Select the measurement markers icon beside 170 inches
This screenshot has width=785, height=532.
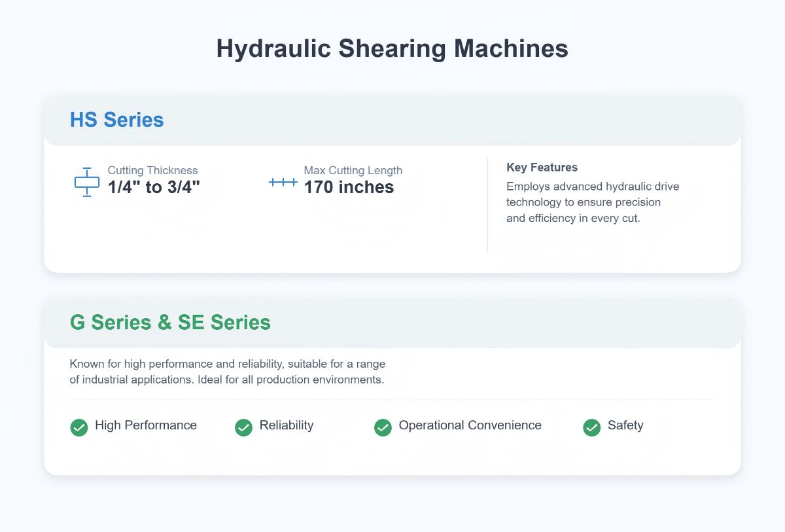coord(283,183)
